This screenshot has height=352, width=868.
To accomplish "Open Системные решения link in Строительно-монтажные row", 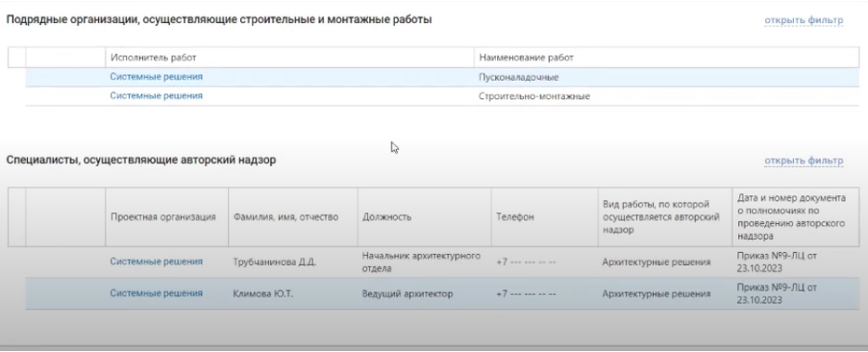I will click(x=156, y=95).
